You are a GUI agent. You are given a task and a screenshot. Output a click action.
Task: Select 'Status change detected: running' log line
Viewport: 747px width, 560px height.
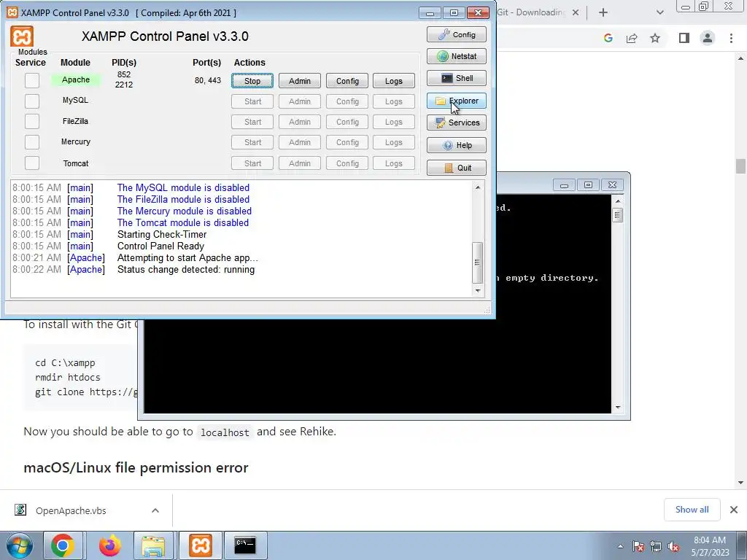click(186, 270)
